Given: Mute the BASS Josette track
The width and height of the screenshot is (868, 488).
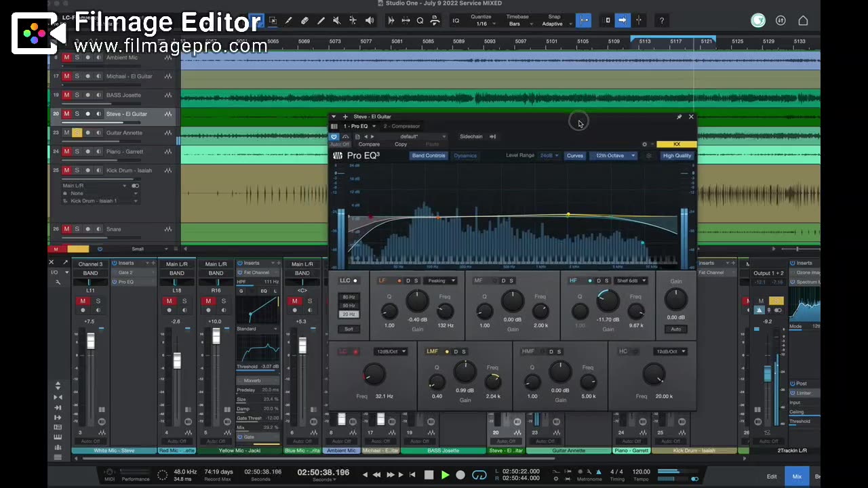Looking at the screenshot, I should 66,95.
